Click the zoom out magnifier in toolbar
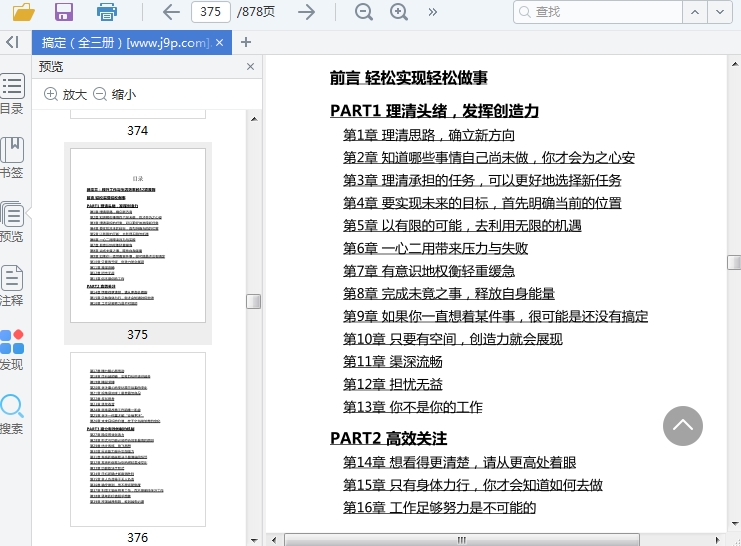Screen dimensions: 741x546 (x=364, y=12)
